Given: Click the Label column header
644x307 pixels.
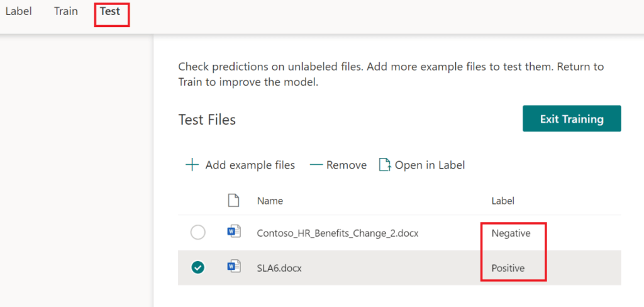Looking at the screenshot, I should pyautogui.click(x=502, y=201).
